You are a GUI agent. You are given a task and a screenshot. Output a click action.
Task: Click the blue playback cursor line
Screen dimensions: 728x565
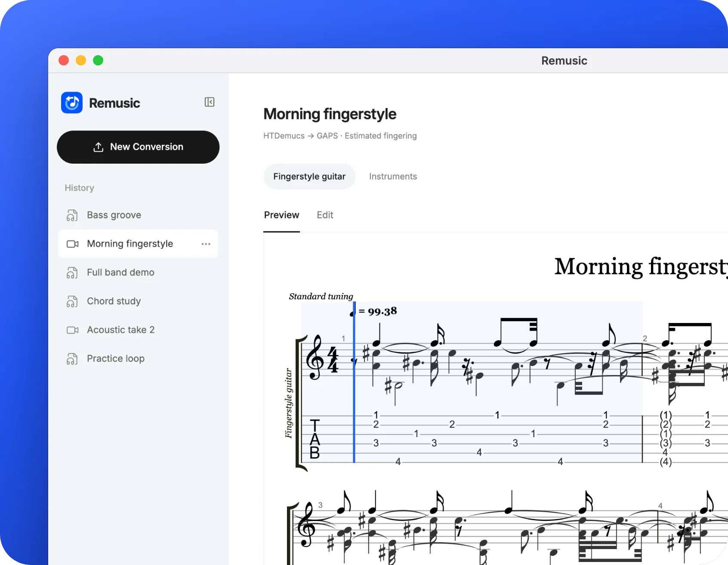tap(354, 382)
